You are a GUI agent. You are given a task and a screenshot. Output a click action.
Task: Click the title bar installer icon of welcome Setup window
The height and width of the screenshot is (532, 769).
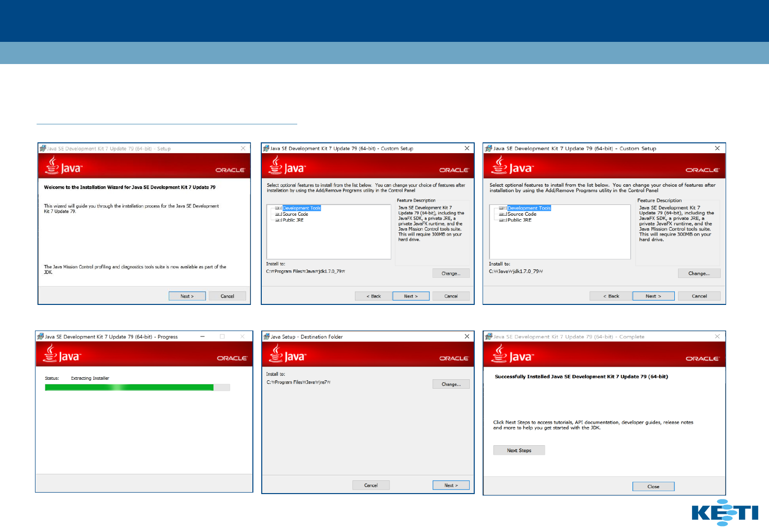tap(43, 148)
